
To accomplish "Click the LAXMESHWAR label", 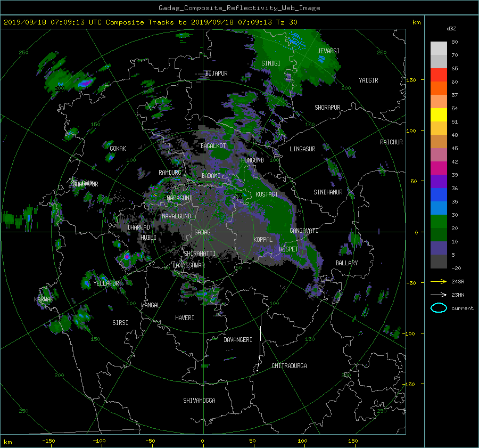I will pos(188,265).
